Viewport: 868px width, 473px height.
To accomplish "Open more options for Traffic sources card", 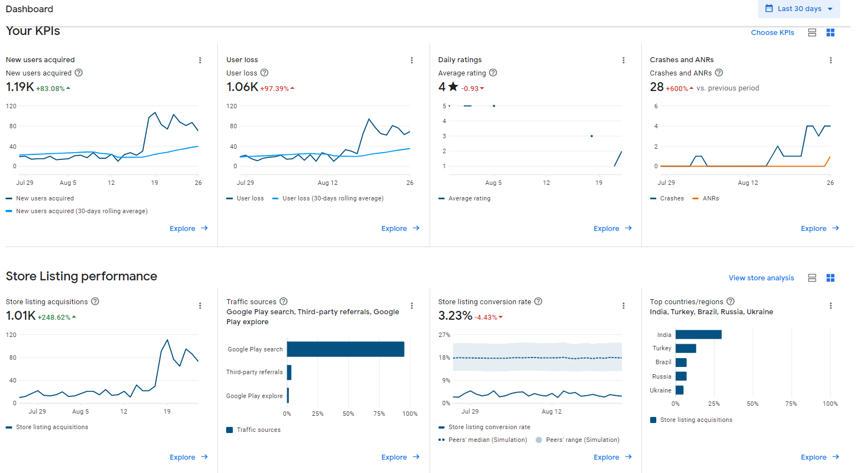I will (412, 306).
